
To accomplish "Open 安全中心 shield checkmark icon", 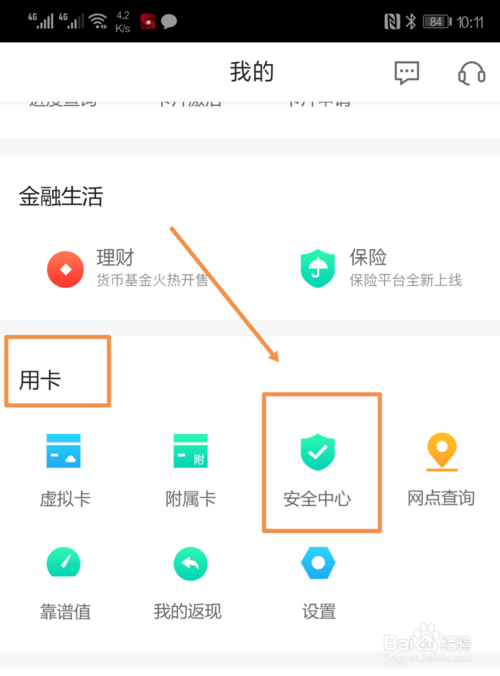I will [318, 452].
